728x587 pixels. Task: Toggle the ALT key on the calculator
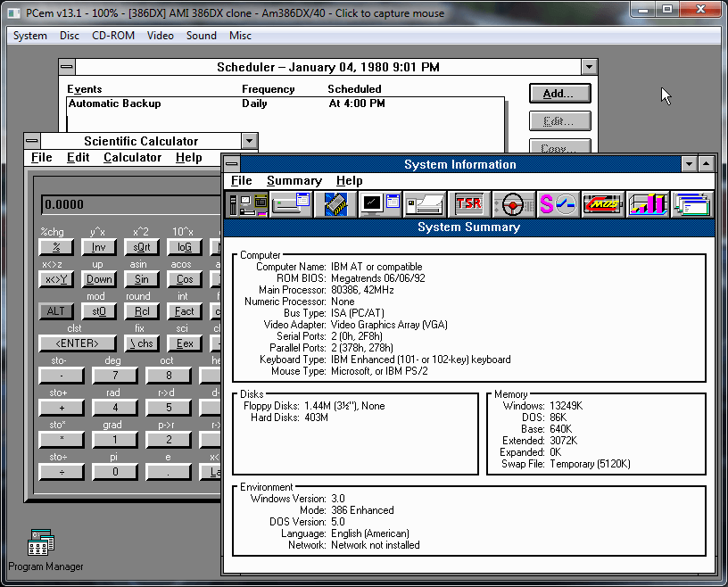pyautogui.click(x=55, y=311)
